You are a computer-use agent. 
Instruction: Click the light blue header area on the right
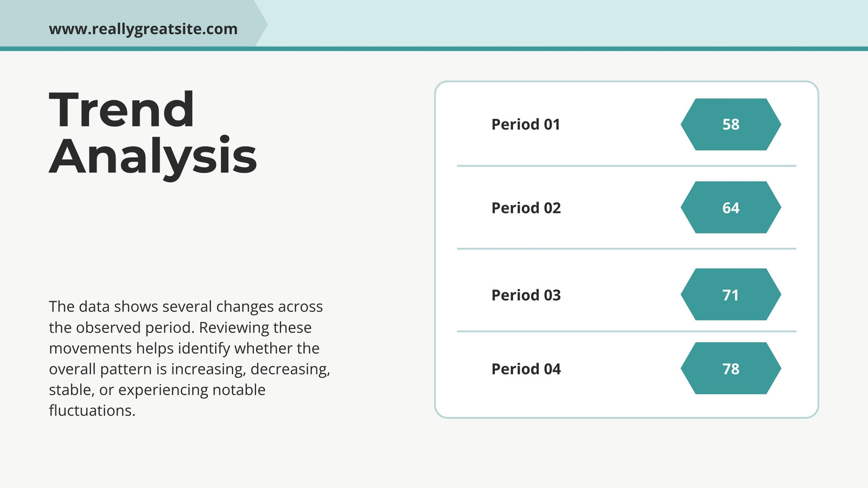[567, 23]
